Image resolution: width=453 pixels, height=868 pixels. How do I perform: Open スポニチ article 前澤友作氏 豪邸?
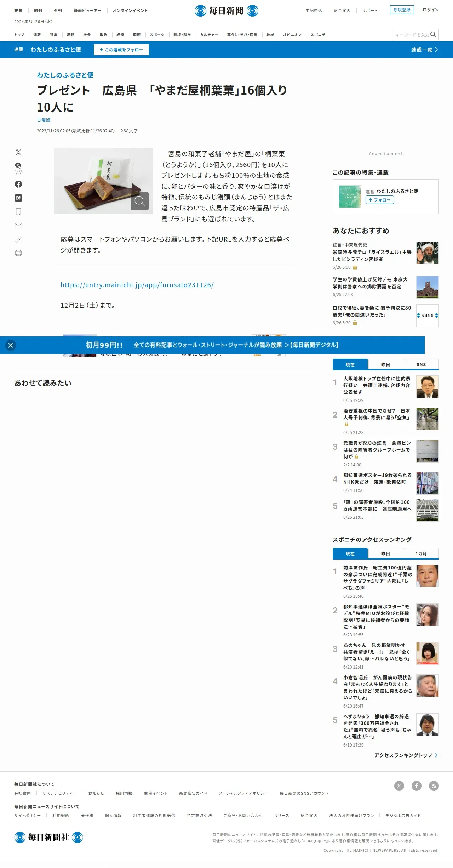[378, 578]
